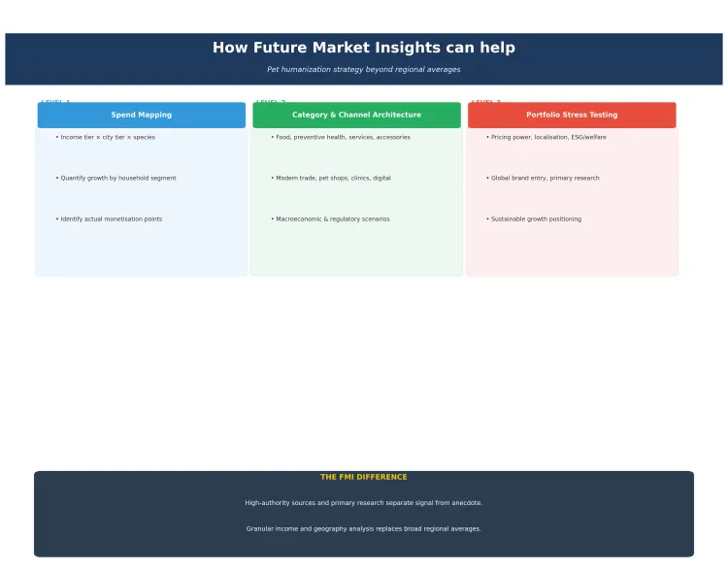Click THE FMI DIFFERENCE heading
The height and width of the screenshot is (571, 728).
[364, 477]
